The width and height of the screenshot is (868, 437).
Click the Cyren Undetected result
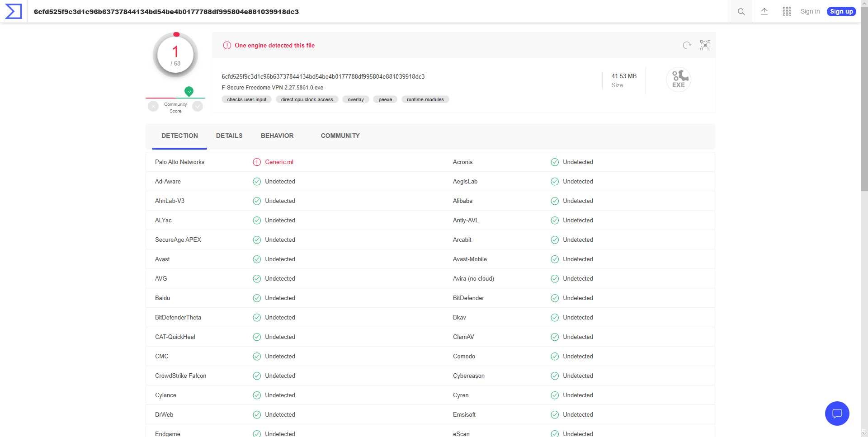pos(578,395)
